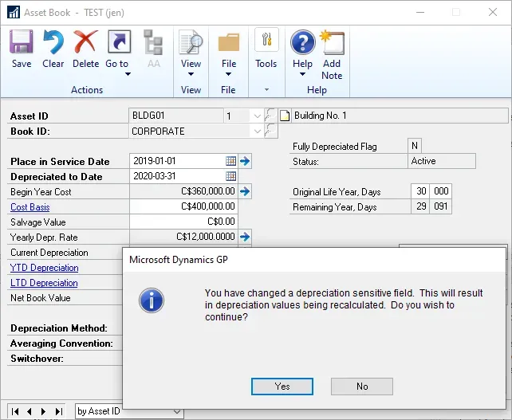Open the Depreciated to Date calendar picker
Image resolution: width=512 pixels, height=420 pixels.
(230, 176)
